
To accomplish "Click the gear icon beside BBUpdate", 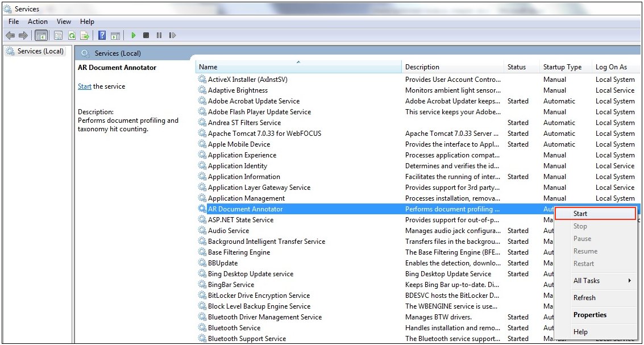I will coord(202,263).
